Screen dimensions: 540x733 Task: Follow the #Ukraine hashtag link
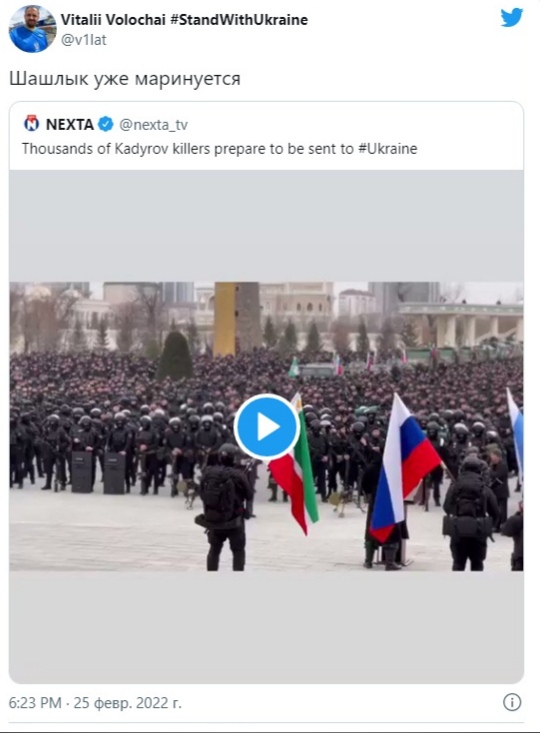tap(388, 149)
